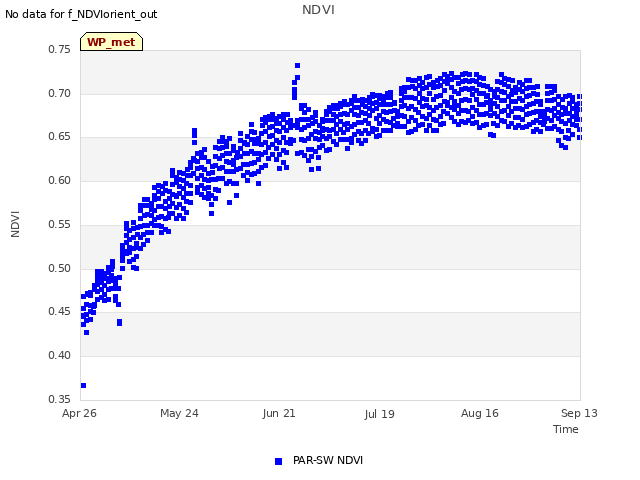640x480 pixels.
Task: Click the Sep 13 x-axis tick label
Action: coord(579,413)
